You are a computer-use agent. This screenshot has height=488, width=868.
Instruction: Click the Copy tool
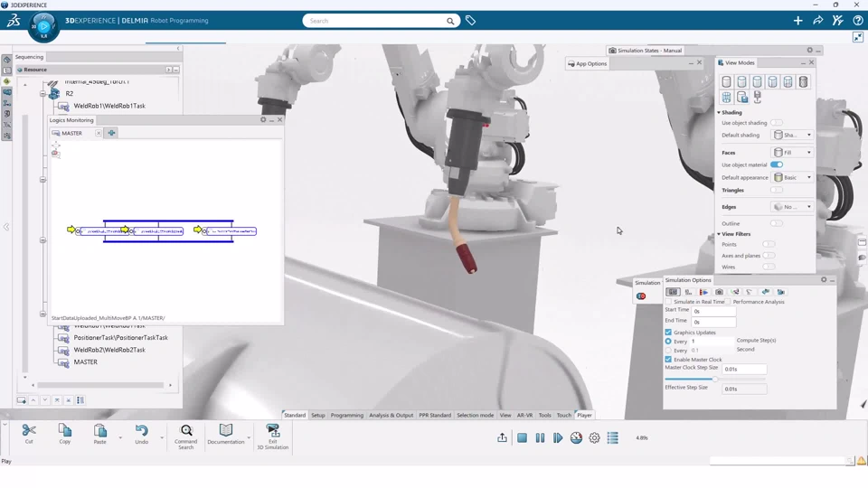[65, 434]
